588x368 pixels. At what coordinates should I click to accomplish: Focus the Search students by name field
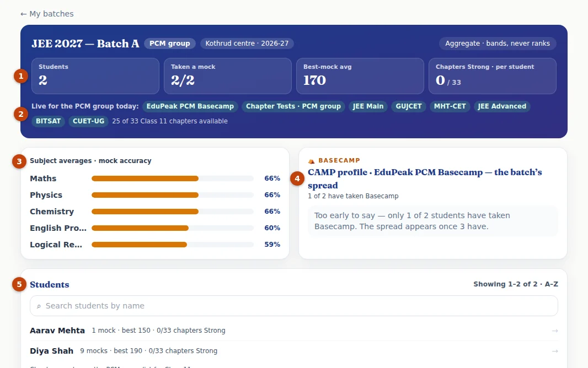coord(294,306)
